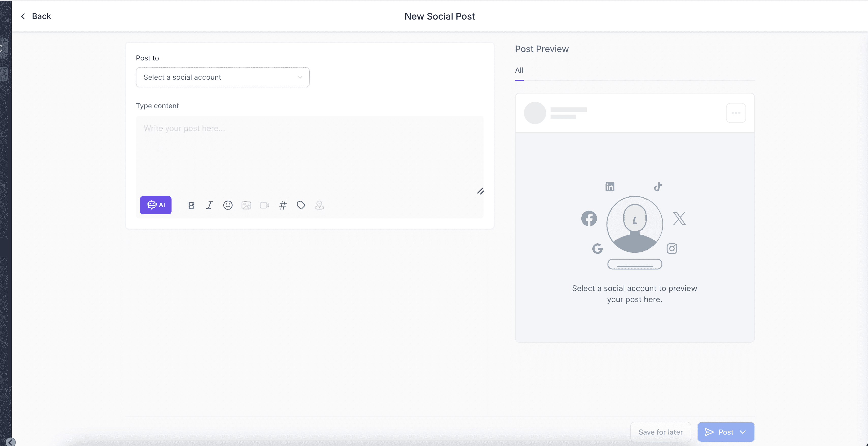The height and width of the screenshot is (446, 868).
Task: Open the Select a social account dropdown
Action: pyautogui.click(x=222, y=77)
